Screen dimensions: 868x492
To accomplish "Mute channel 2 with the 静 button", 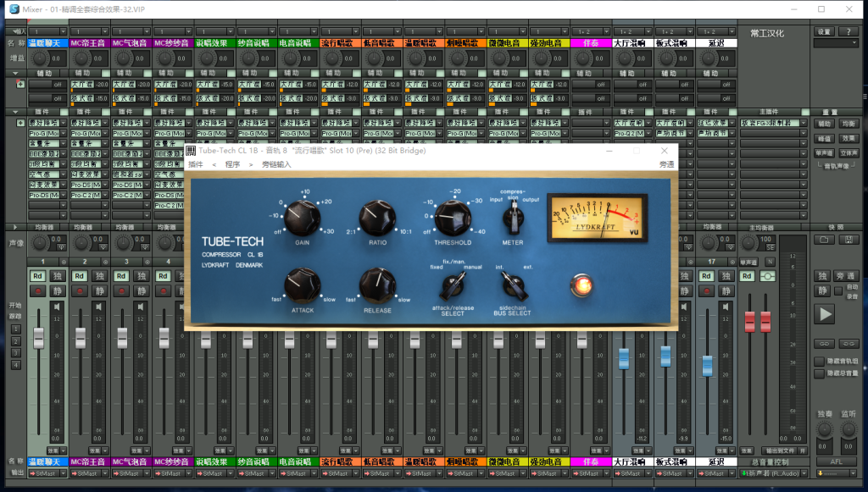I will pos(99,290).
